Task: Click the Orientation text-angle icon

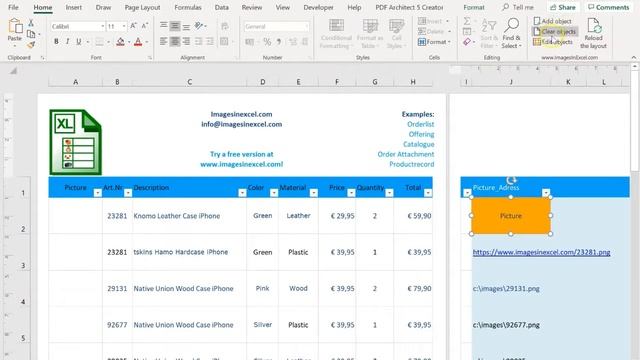Action: [x=199, y=26]
